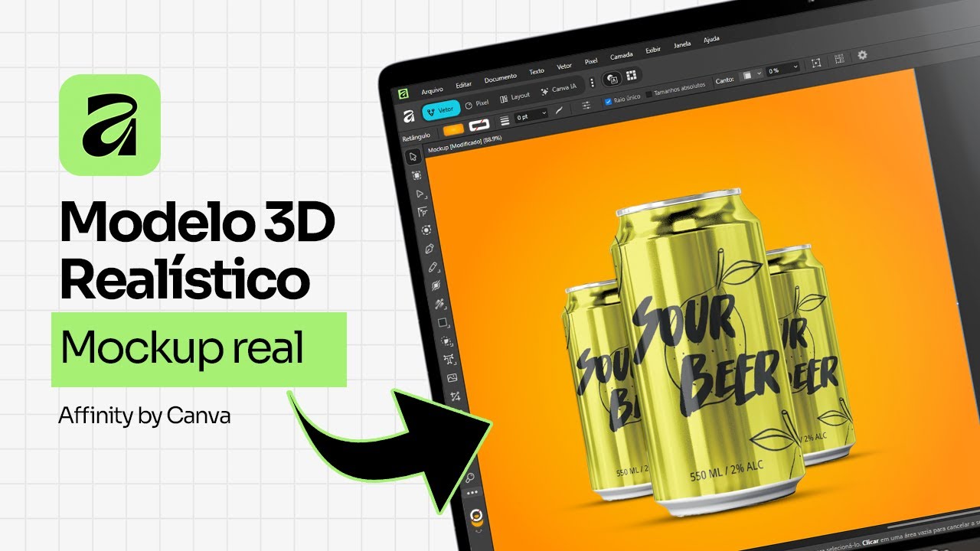Image resolution: width=980 pixels, height=551 pixels.
Task: Open the Exibir menu
Action: click(x=653, y=51)
